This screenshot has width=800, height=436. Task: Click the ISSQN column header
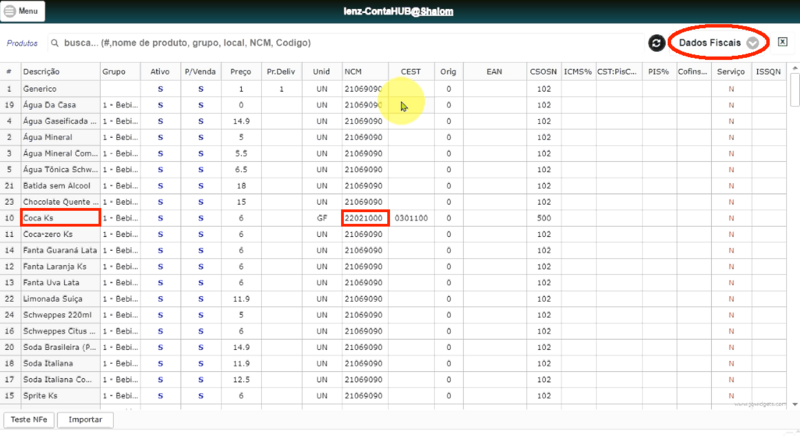point(768,72)
